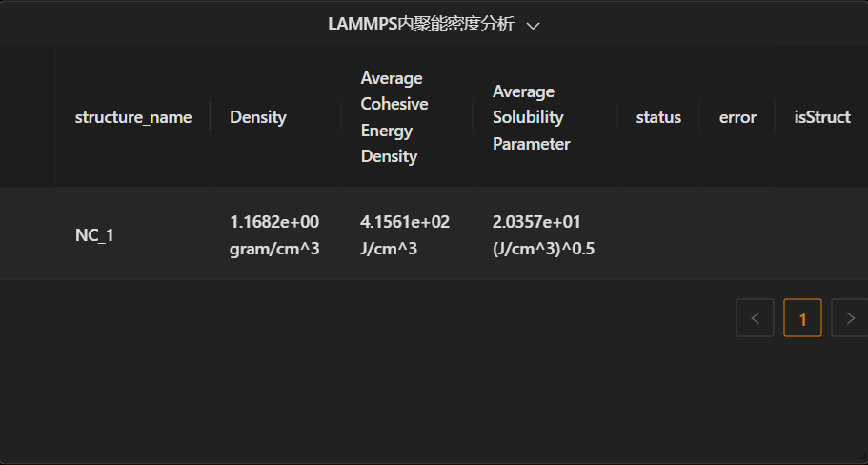Click the 1.1682e+00 gram/cm^3 density value
This screenshot has height=465, width=868.
click(x=275, y=234)
